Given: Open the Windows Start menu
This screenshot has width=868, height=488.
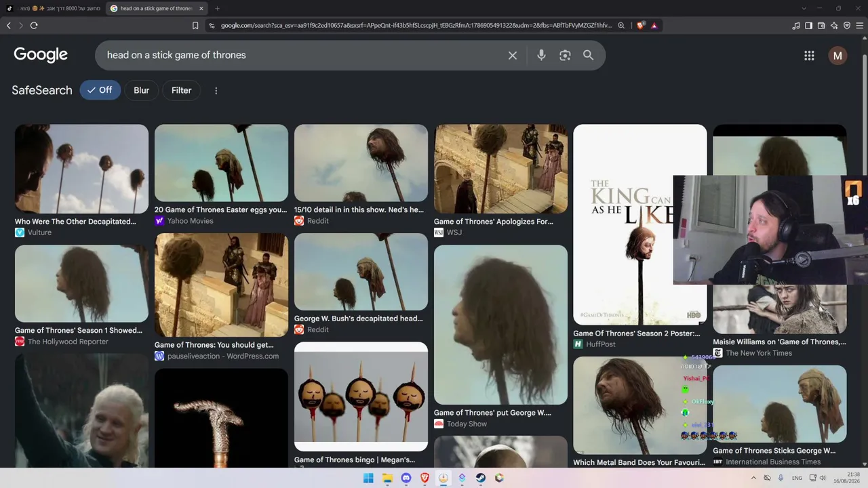Looking at the screenshot, I should 368,478.
